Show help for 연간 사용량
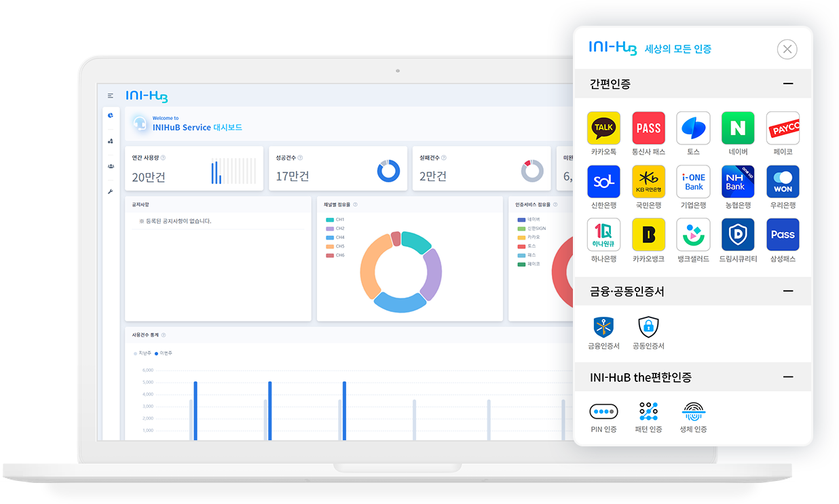839x504 pixels. pos(163,158)
